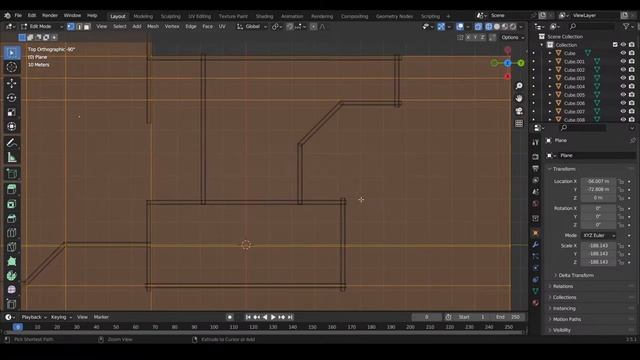Expand the Cube.003 tree item
Image resolution: width=640 pixels, height=360 pixels.
[x=549, y=78]
